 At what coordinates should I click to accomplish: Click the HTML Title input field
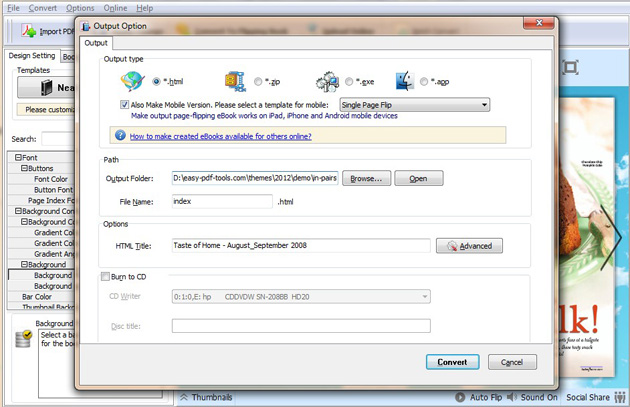point(301,245)
